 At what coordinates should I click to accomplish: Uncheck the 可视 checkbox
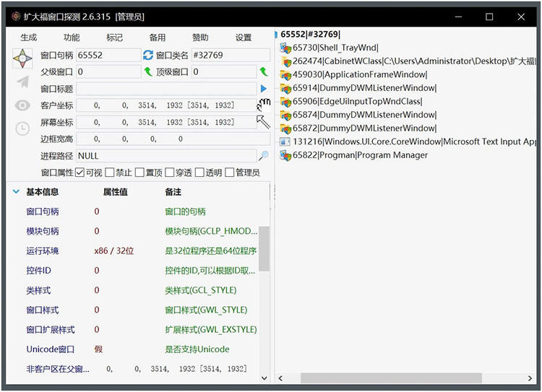pyautogui.click(x=80, y=173)
